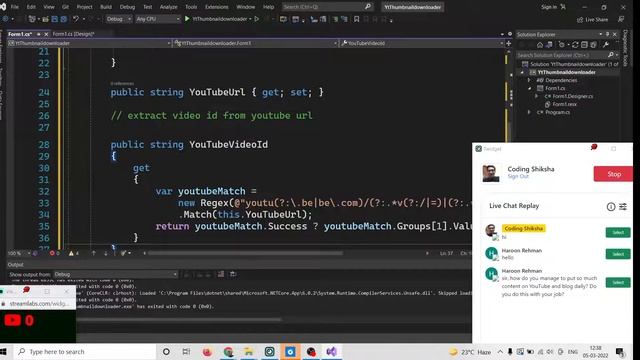Click Select button for Haroon Rehman 'hello' message
The width and height of the screenshot is (640, 360).
618,254
